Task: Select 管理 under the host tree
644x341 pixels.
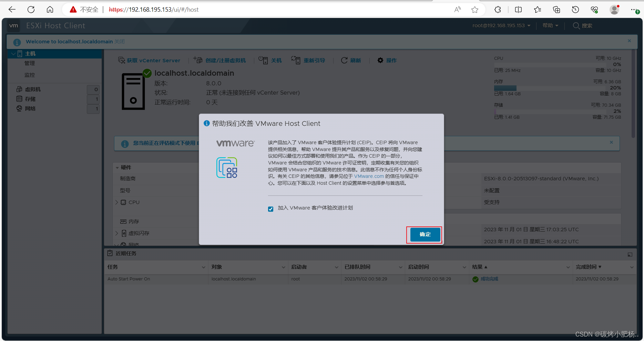Action: pos(30,63)
